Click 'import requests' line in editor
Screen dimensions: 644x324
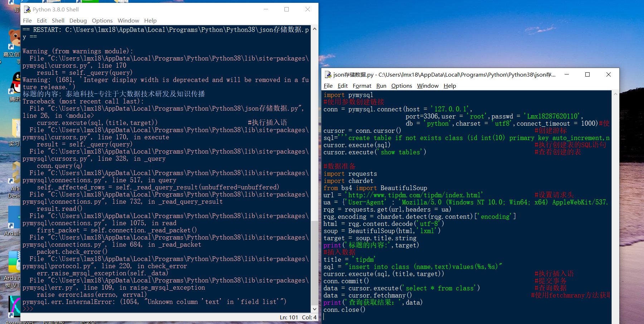(350, 174)
